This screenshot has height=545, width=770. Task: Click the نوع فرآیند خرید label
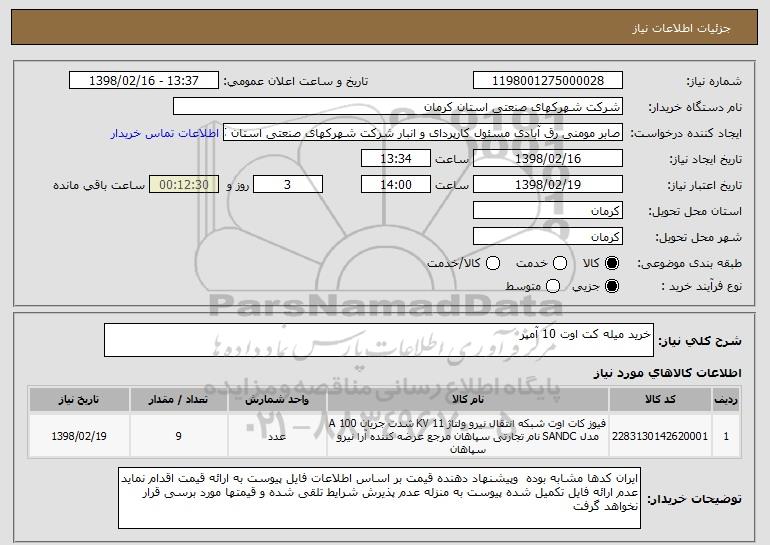tap(702, 286)
